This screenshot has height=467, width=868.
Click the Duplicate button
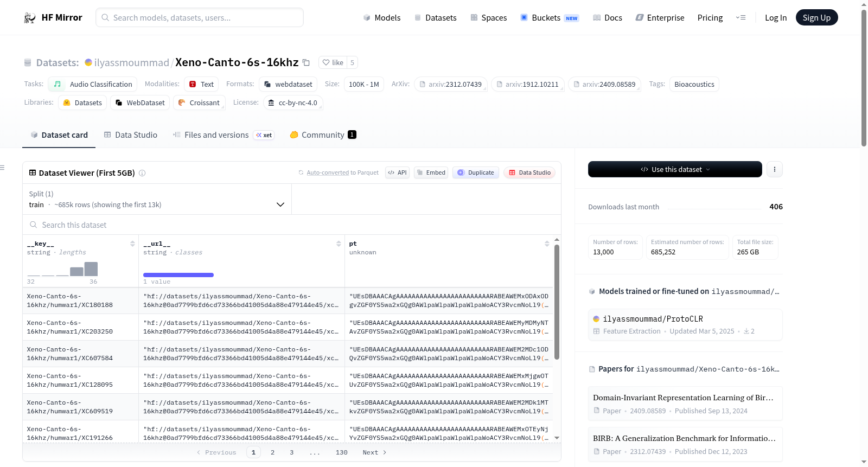(x=476, y=172)
